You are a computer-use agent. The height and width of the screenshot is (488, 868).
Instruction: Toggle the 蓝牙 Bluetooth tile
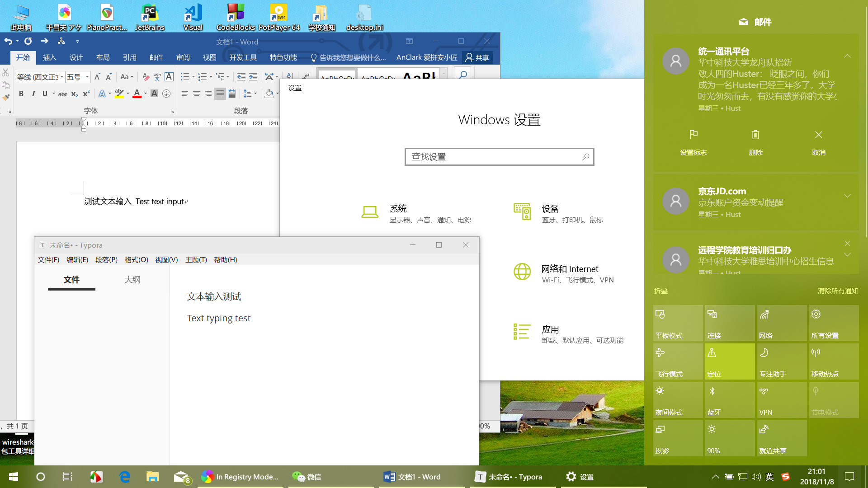click(x=730, y=400)
